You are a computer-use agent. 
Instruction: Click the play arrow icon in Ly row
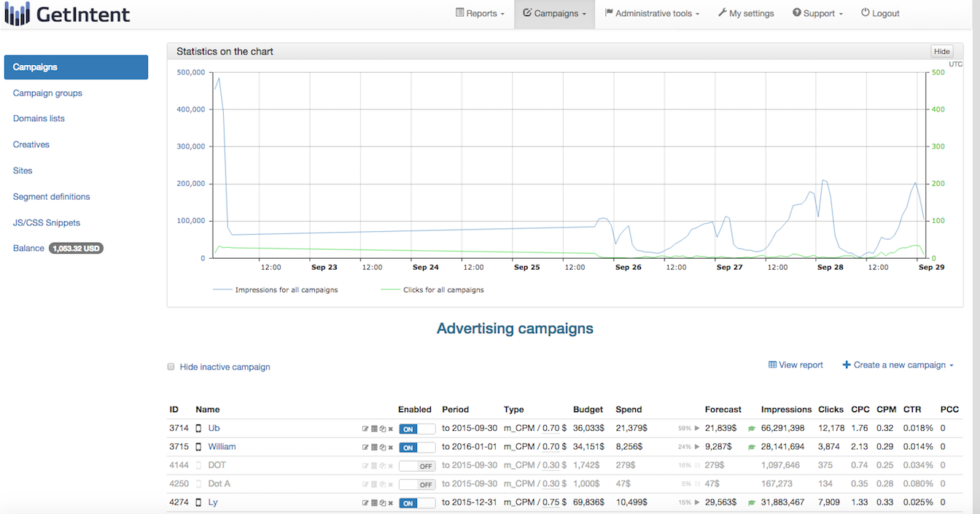point(697,503)
